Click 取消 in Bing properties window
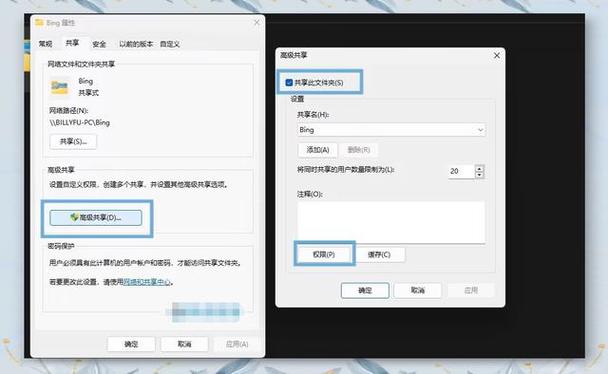Image resolution: width=608 pixels, height=374 pixels. (185, 344)
